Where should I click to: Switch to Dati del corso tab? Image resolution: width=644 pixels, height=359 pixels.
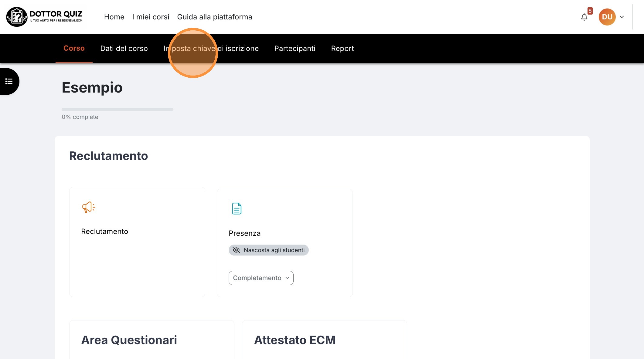point(124,49)
